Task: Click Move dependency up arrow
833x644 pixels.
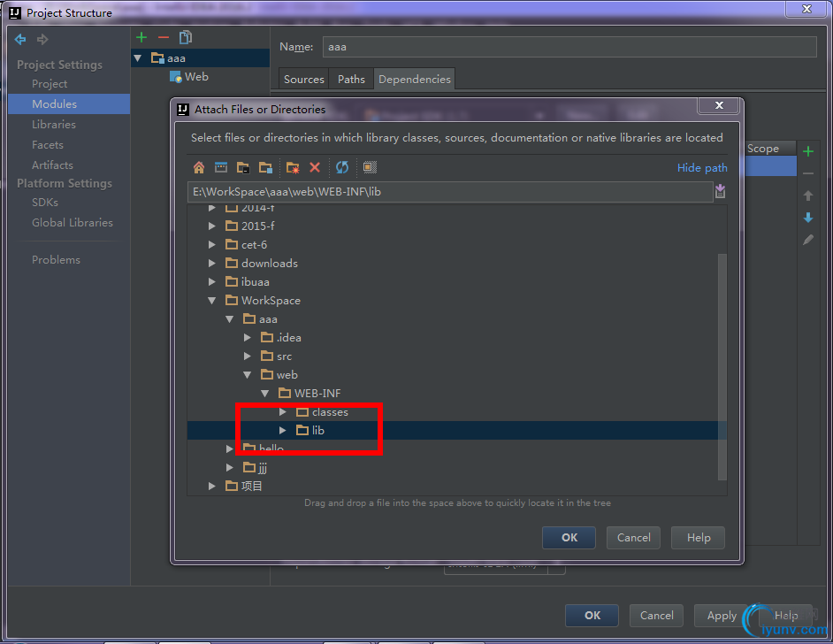Action: pos(808,195)
